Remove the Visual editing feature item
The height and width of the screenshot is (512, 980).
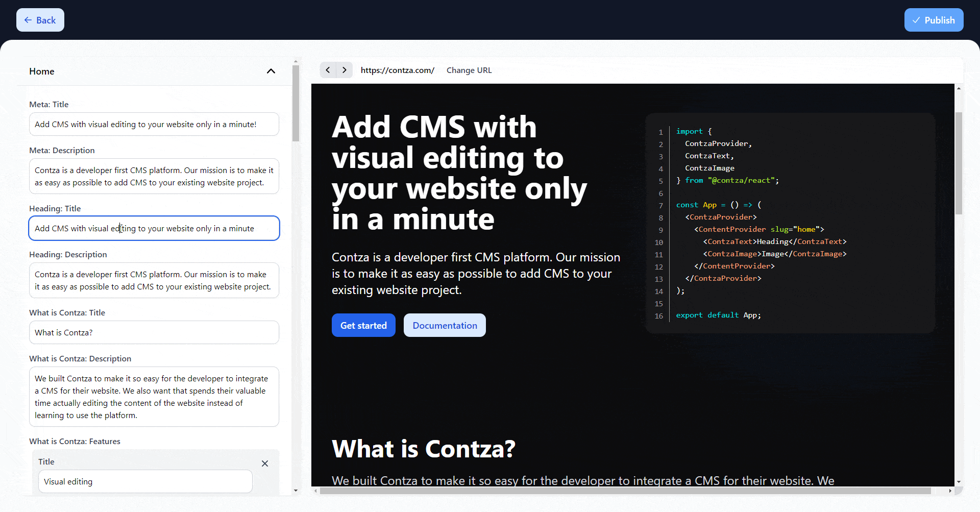[265, 464]
